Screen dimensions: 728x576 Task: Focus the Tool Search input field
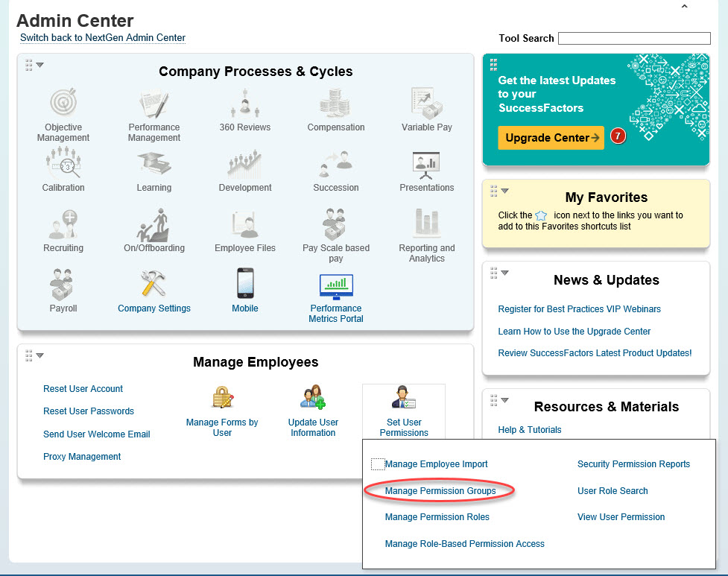pyautogui.click(x=634, y=39)
